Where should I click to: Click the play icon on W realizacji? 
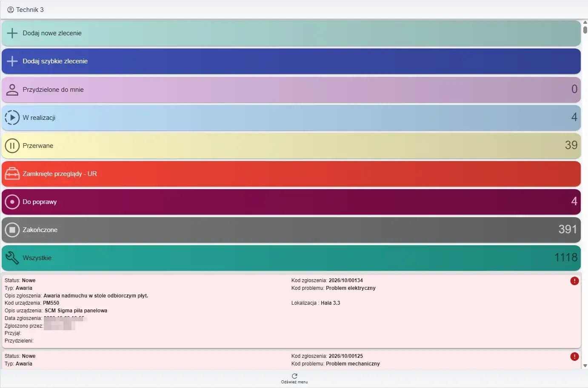(x=12, y=118)
